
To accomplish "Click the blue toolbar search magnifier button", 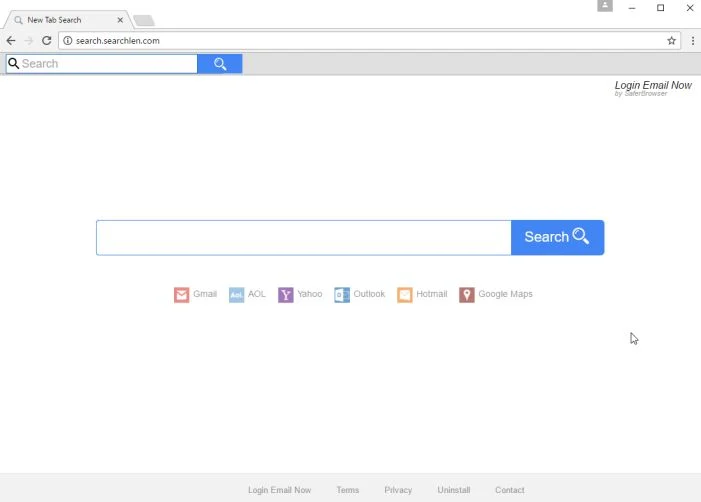I will coord(220,64).
